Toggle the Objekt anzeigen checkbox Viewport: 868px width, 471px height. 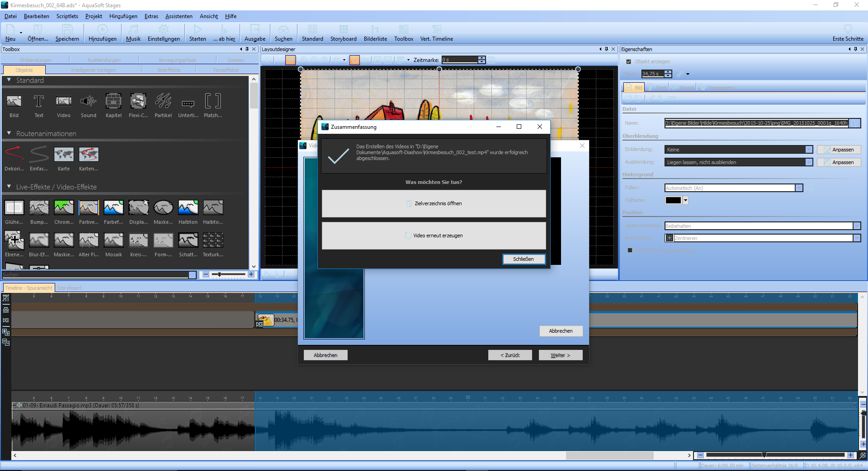point(628,62)
